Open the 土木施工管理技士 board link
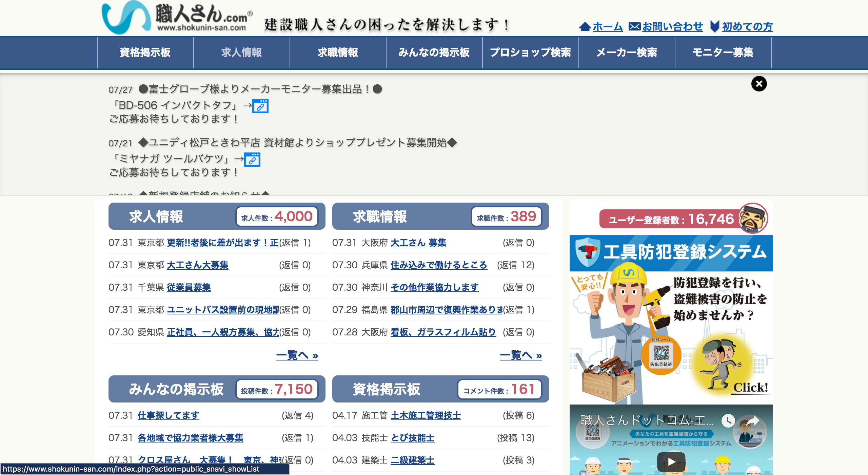The image size is (868, 475). 426,415
